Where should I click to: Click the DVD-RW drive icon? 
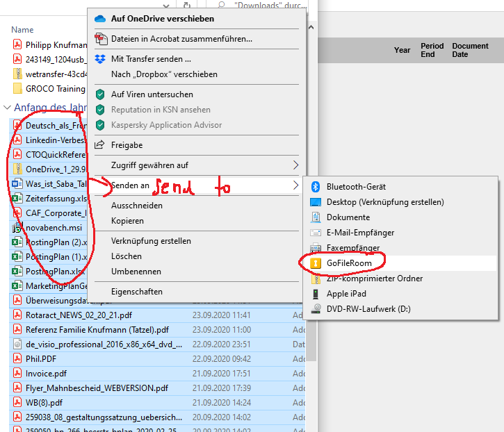click(x=316, y=309)
